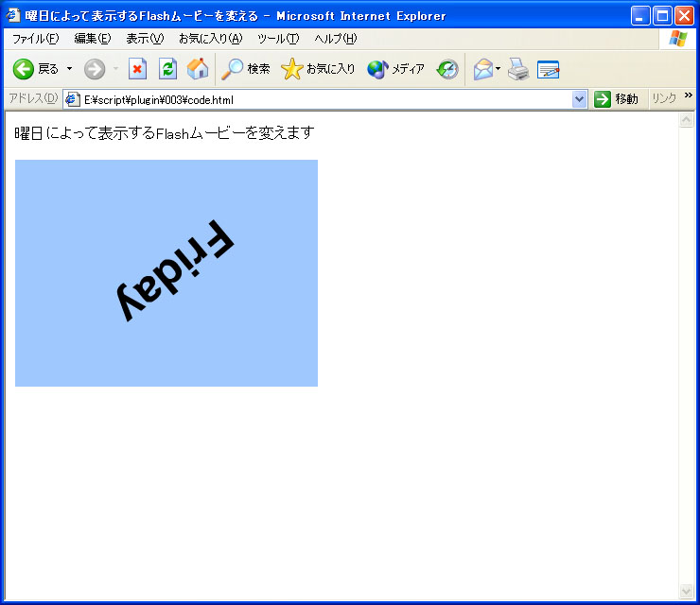Click the Print printer icon
The height and width of the screenshot is (605, 700).
point(518,69)
